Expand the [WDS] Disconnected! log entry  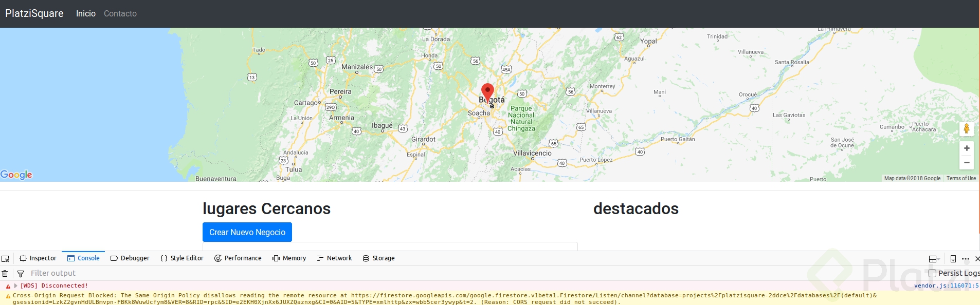[16, 285]
